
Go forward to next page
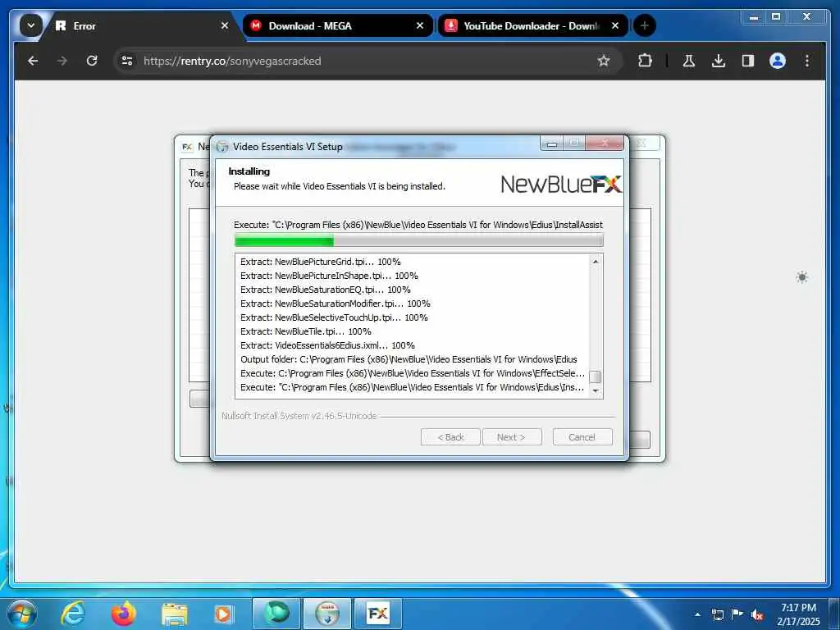tap(62, 61)
